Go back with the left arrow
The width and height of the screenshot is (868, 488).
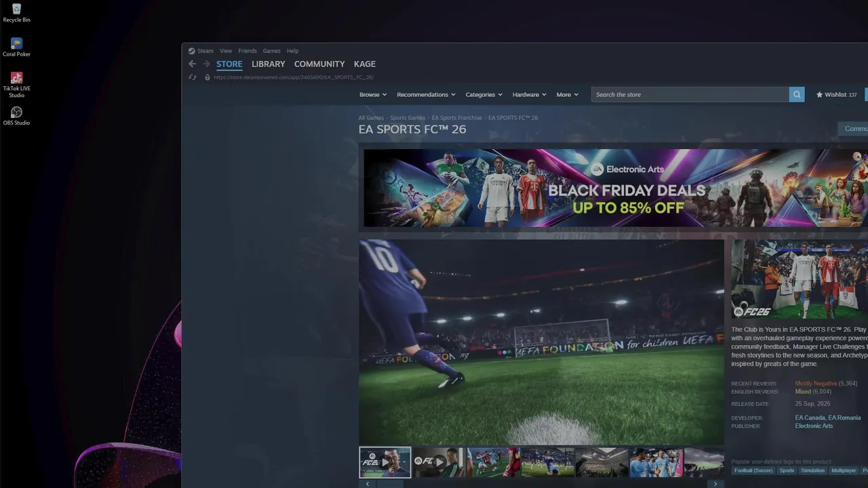coord(192,64)
